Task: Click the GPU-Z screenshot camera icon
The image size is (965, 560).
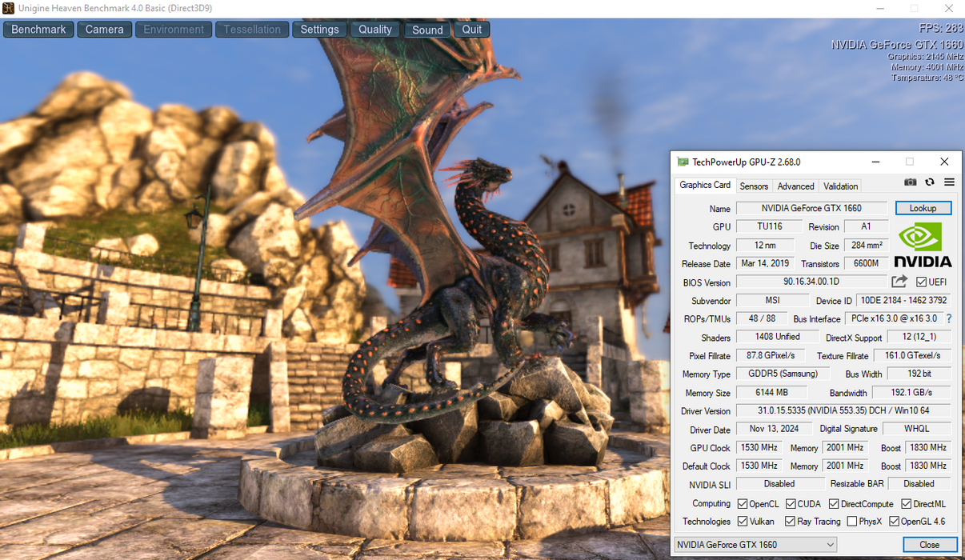Action: click(x=910, y=182)
